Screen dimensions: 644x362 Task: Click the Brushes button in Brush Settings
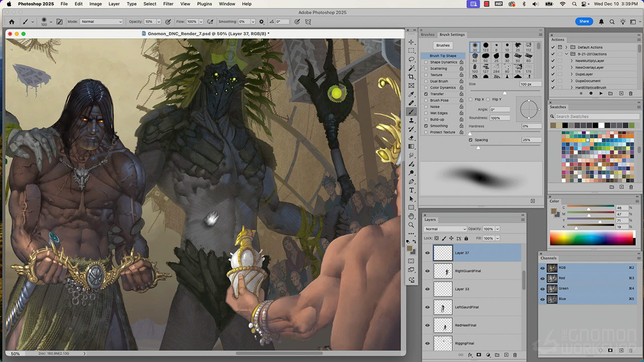(x=443, y=45)
